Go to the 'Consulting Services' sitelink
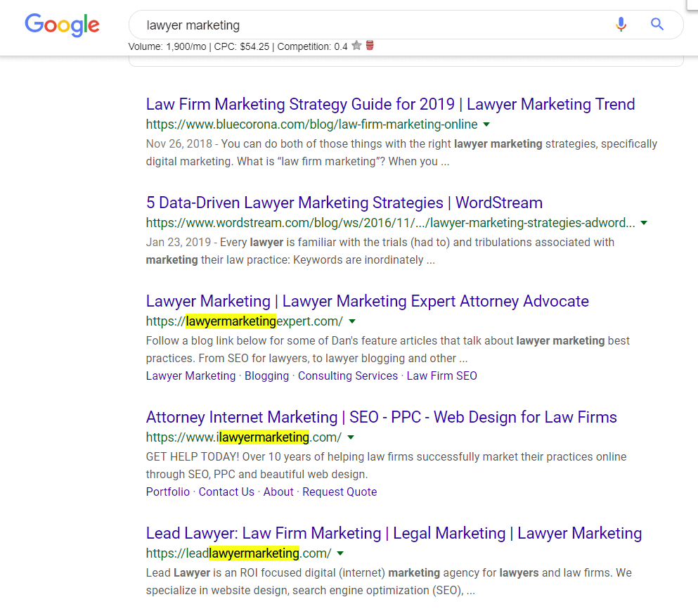 (x=347, y=376)
